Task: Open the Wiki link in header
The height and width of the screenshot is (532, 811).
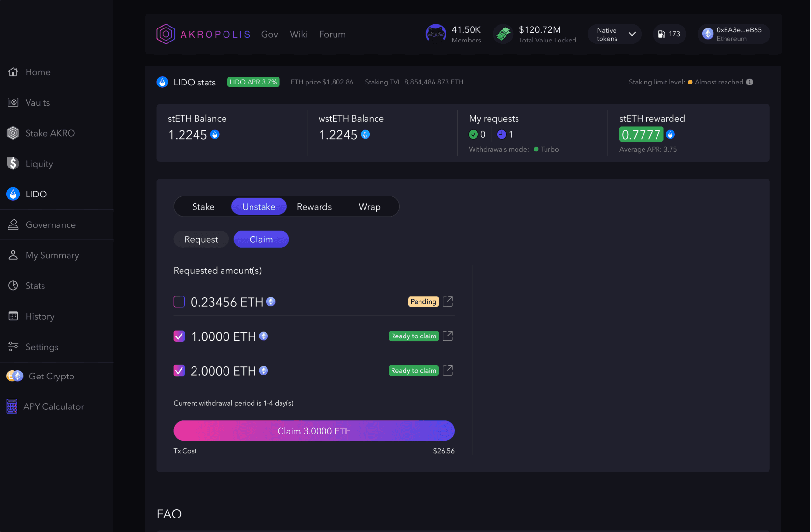Action: point(298,34)
